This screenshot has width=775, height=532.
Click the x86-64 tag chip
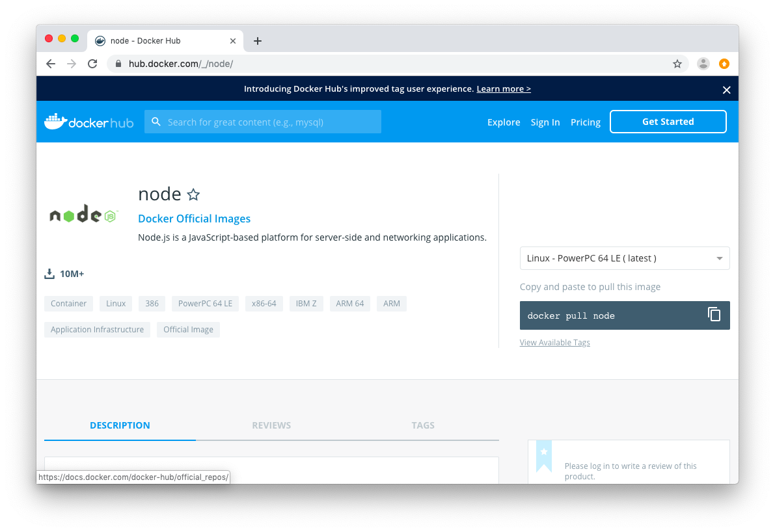point(264,303)
